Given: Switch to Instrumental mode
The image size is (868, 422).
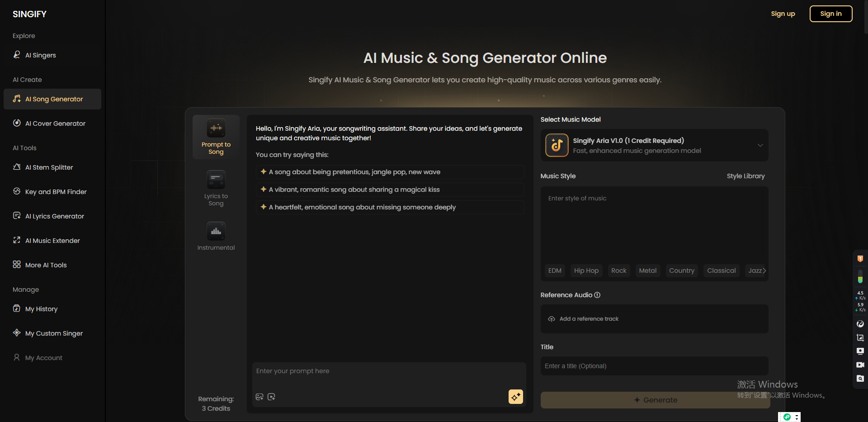Looking at the screenshot, I should click(x=216, y=236).
